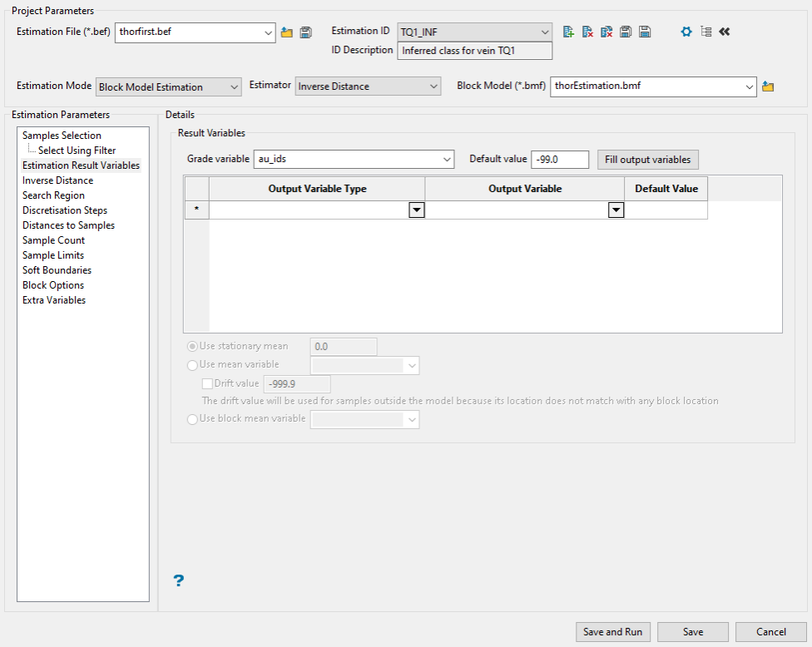Click the delete Estimation ID icon
The image size is (812, 647).
(587, 32)
